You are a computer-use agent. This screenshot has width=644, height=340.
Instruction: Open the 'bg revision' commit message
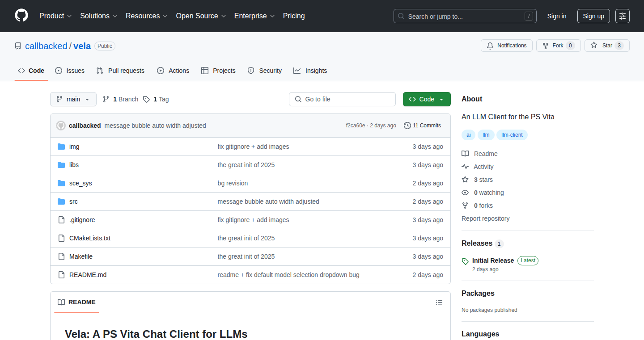click(233, 183)
